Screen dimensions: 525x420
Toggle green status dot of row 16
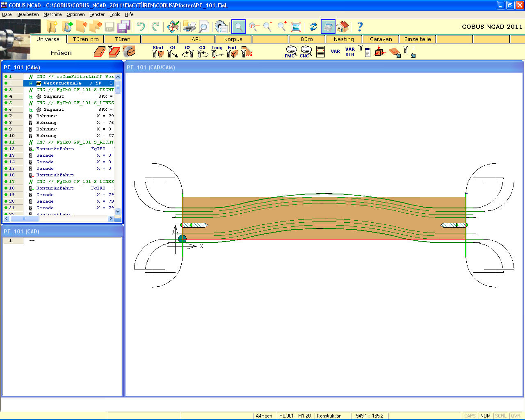pos(6,175)
